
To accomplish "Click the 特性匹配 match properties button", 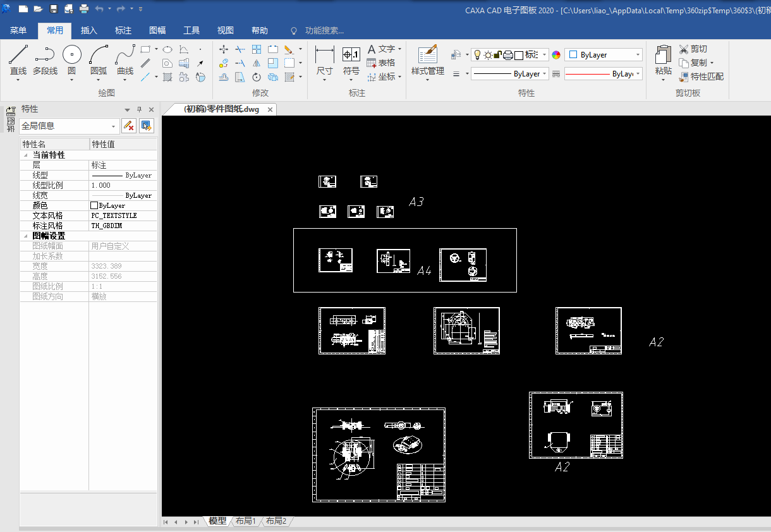I will (x=701, y=77).
